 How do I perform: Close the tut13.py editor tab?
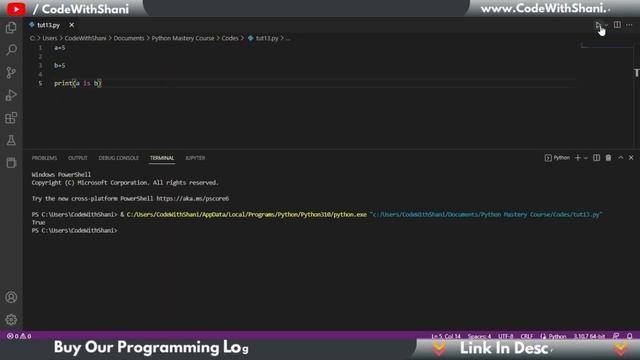tap(71, 25)
